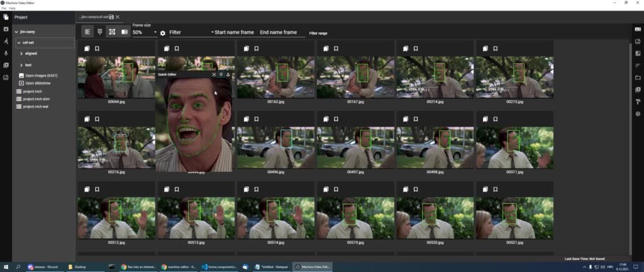Image resolution: width=644 pixels, height=272 pixels.
Task: Click the fit-to-screen icon in Quick Editor header
Action: coord(214,75)
